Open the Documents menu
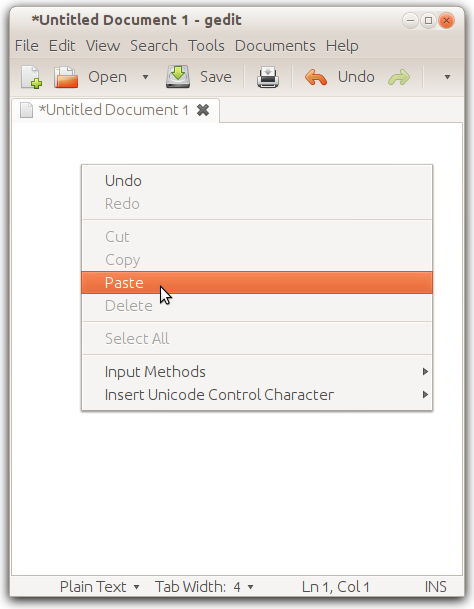Image resolution: width=474 pixels, height=609 pixels. coord(275,46)
